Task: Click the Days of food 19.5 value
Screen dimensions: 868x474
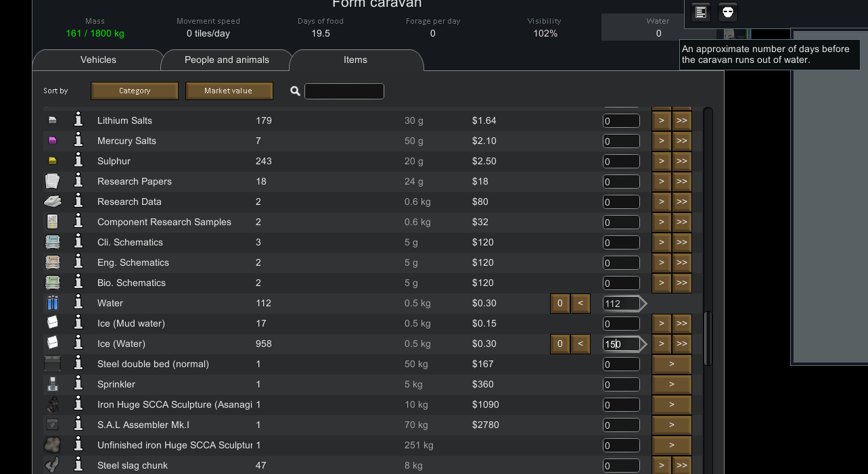Action: click(321, 33)
